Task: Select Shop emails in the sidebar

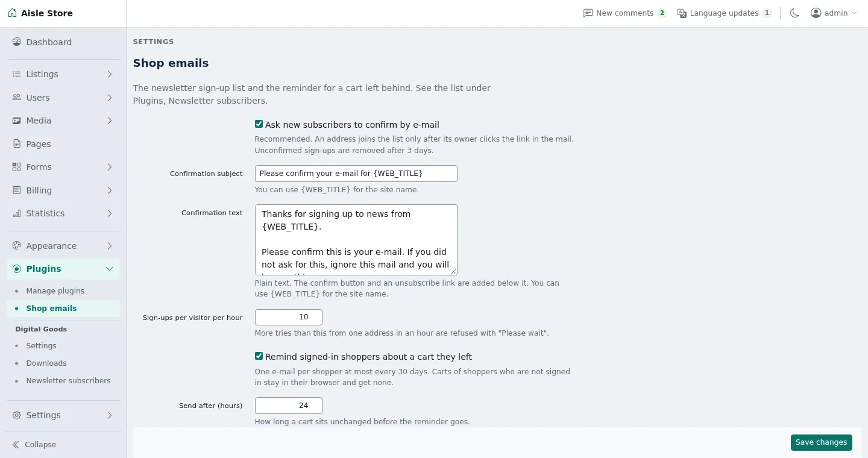Action: [63, 309]
